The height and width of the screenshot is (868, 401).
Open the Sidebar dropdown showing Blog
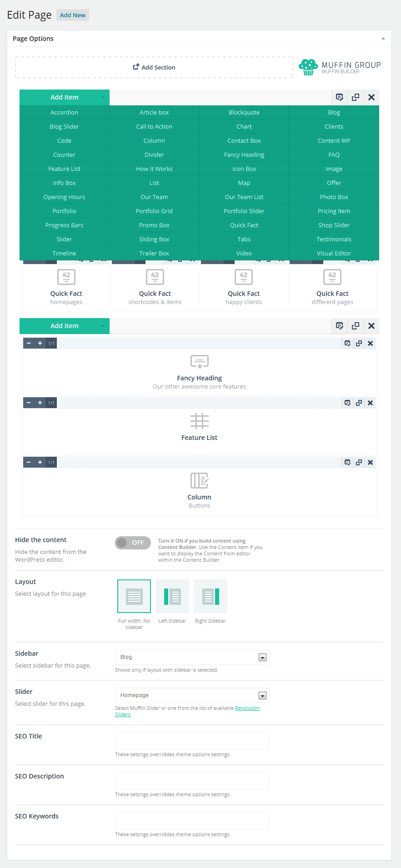[192, 657]
